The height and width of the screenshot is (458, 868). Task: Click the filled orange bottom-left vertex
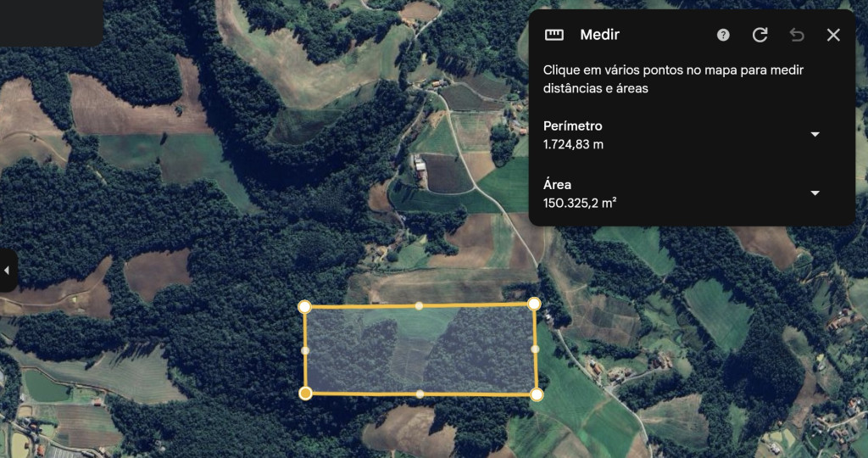click(x=305, y=394)
